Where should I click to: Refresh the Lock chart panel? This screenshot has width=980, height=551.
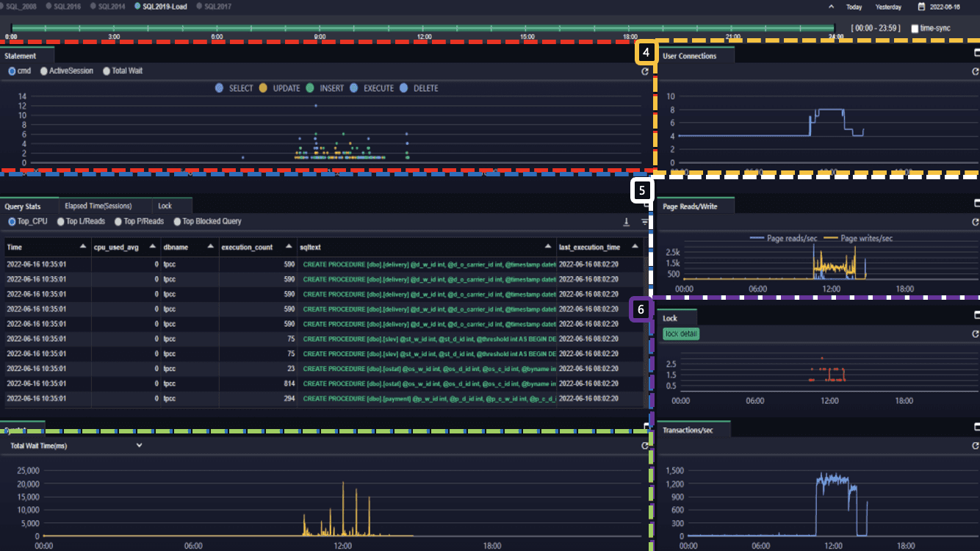point(975,334)
